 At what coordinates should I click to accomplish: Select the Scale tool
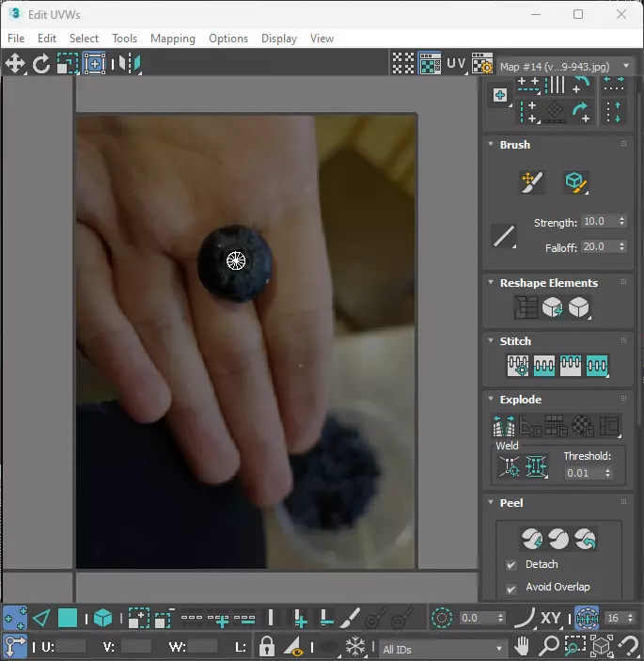(68, 64)
